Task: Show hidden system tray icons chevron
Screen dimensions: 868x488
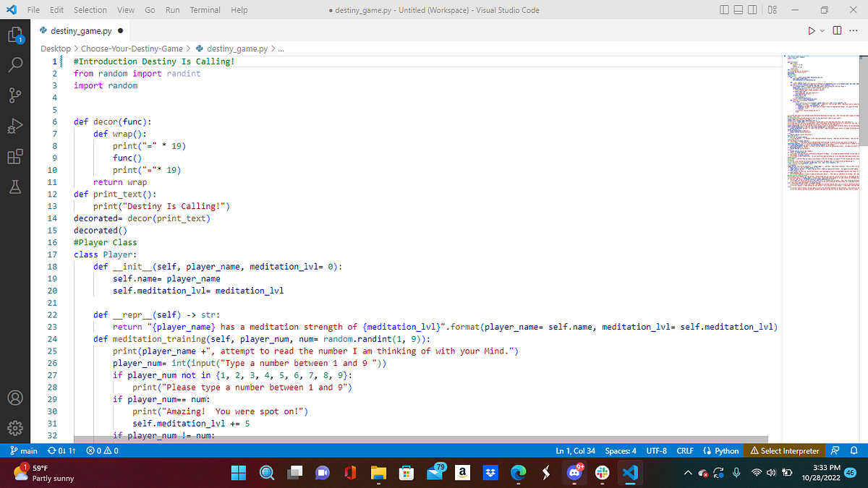Action: (x=689, y=474)
